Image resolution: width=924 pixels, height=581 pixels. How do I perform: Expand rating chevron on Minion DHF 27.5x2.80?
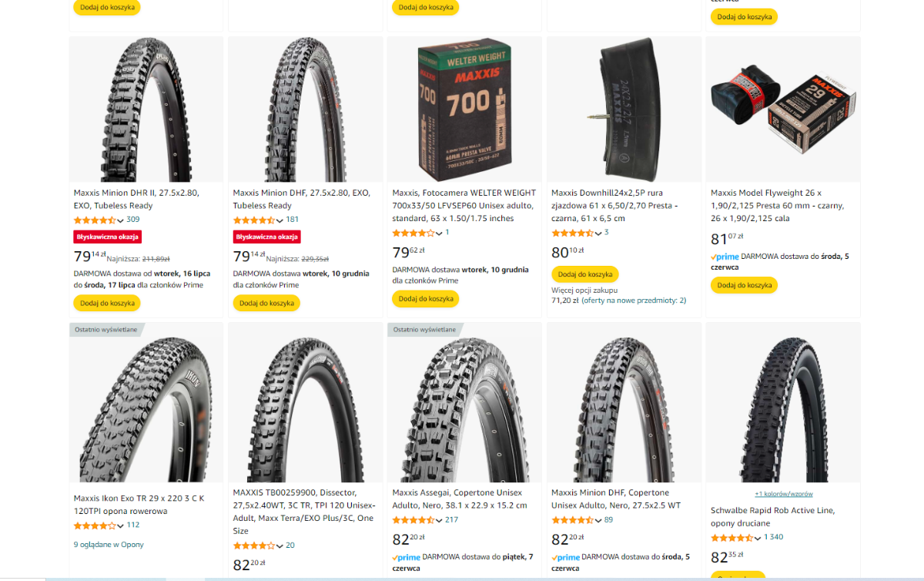point(280,220)
